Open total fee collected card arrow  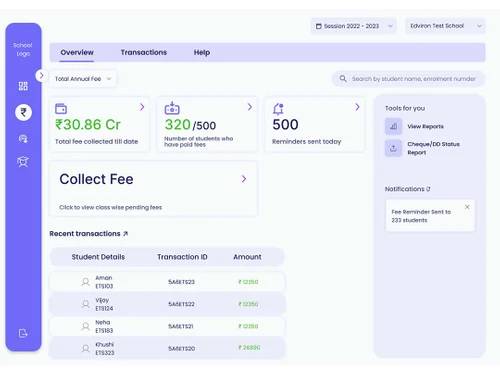[142, 107]
